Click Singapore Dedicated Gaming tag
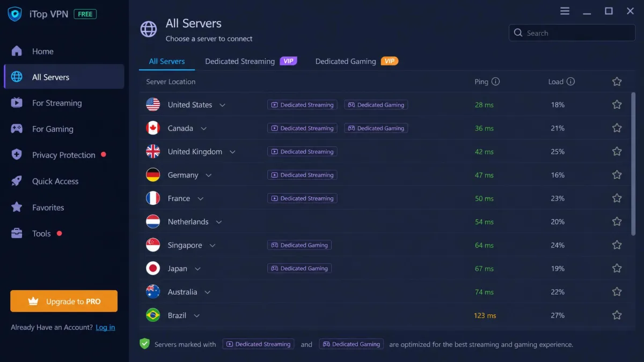The height and width of the screenshot is (362, 644). click(x=299, y=245)
